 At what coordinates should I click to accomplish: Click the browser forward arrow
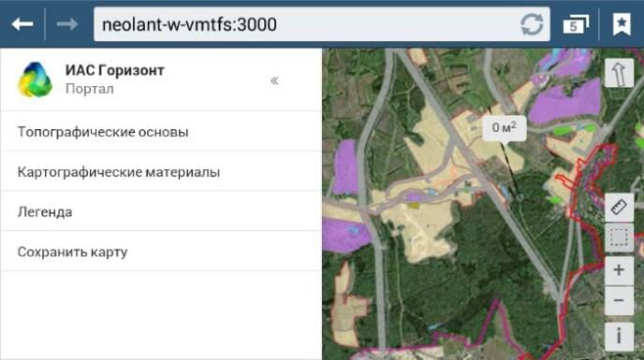click(67, 24)
